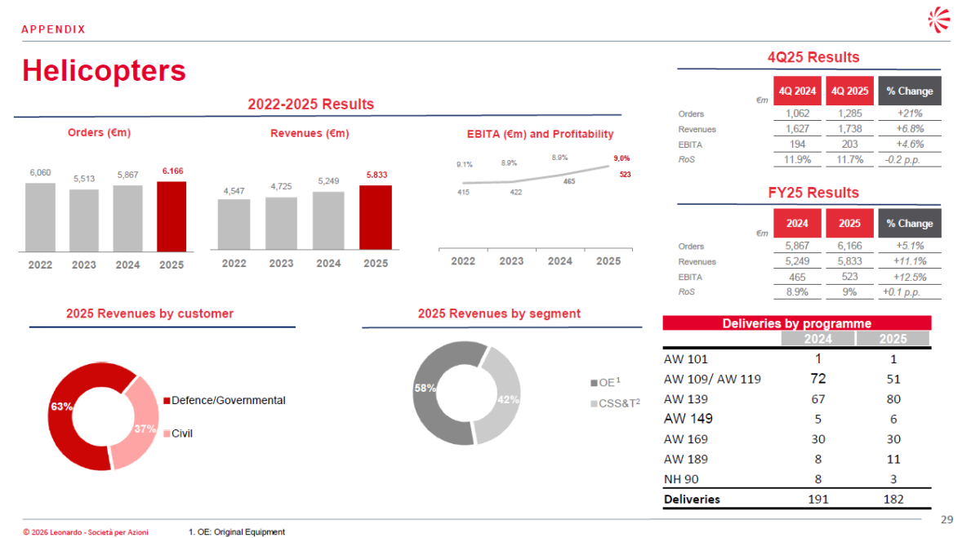Select the Deliveries by programme header bar
The image size is (980, 538).
[796, 323]
